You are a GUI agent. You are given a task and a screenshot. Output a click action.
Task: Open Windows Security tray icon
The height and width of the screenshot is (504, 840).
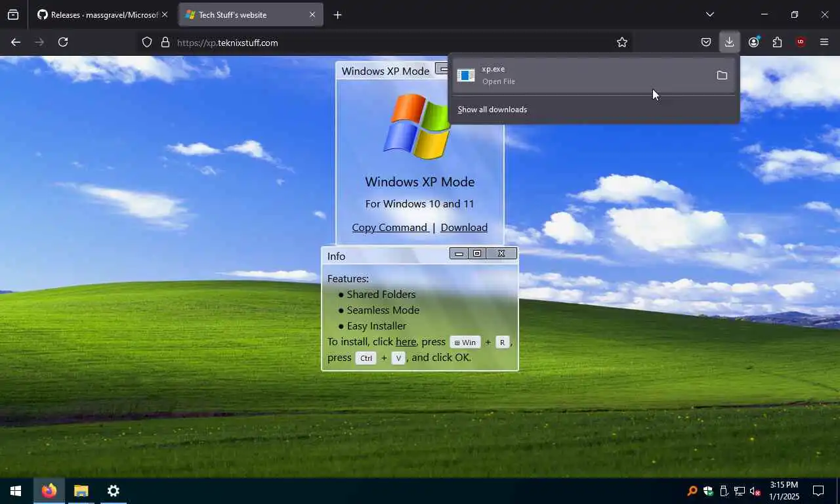click(x=708, y=491)
